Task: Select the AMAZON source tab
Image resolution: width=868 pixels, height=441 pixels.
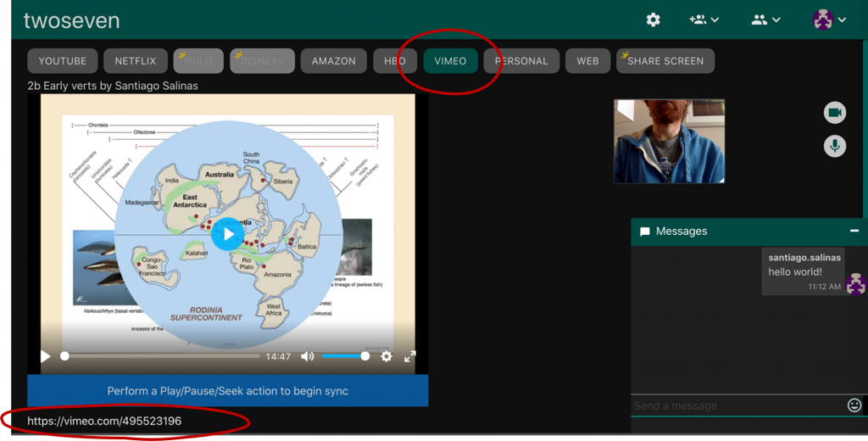Action: tap(334, 61)
